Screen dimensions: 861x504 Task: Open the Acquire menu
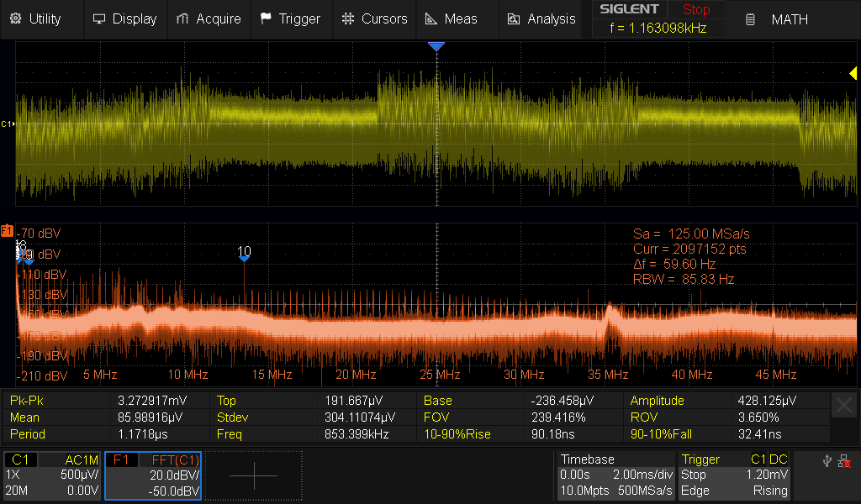(209, 18)
